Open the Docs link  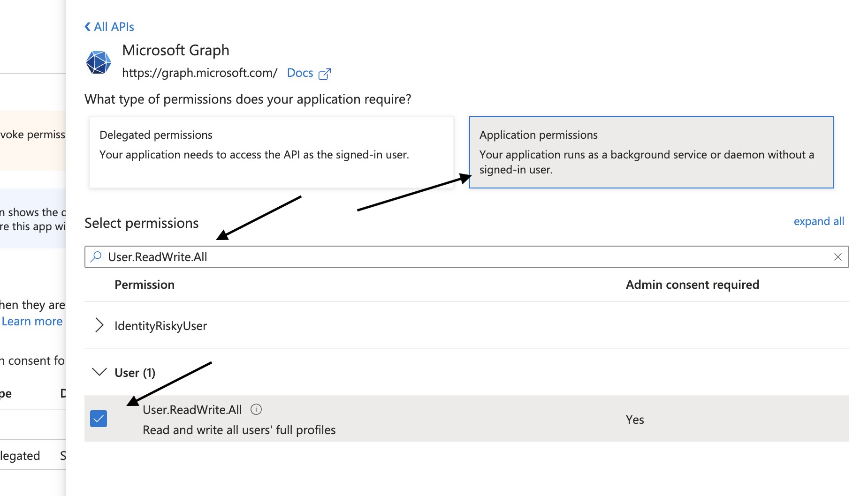tap(300, 73)
